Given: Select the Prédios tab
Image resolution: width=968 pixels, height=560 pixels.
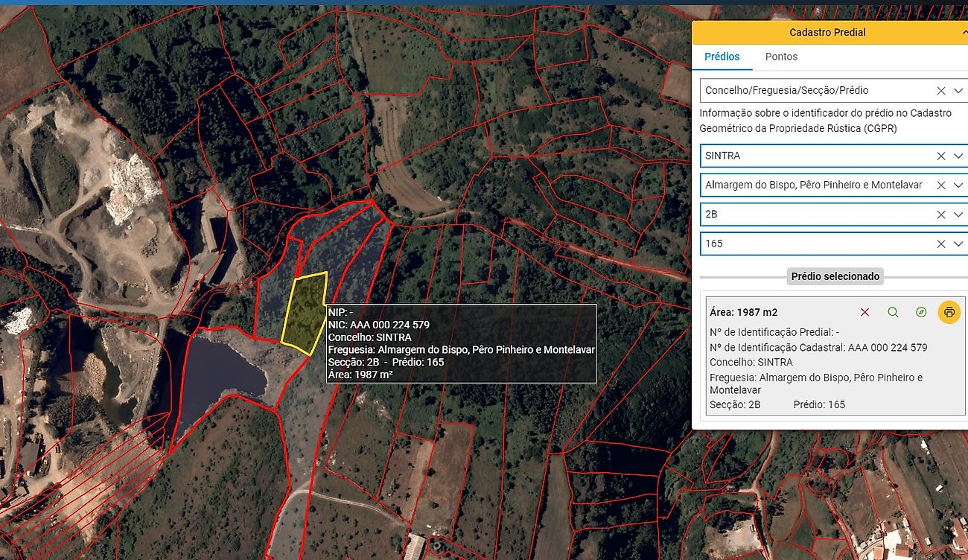Looking at the screenshot, I should coord(722,57).
